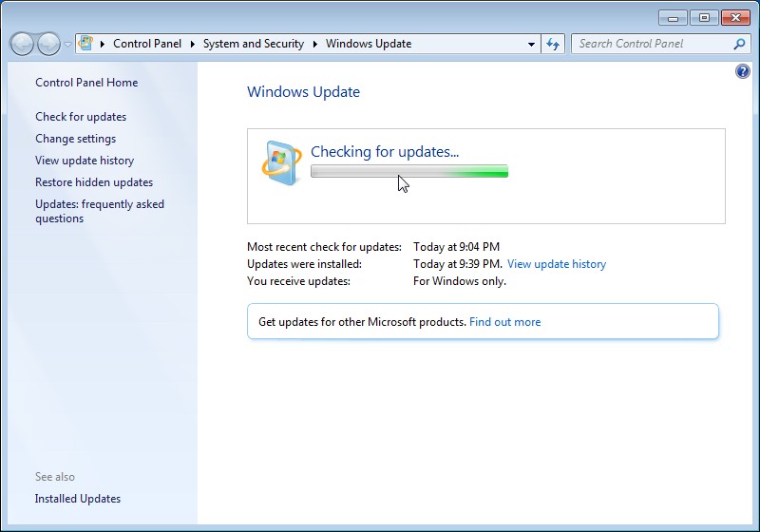Image resolution: width=760 pixels, height=532 pixels.
Task: Go to System and Security breadcrumb
Action: click(254, 44)
